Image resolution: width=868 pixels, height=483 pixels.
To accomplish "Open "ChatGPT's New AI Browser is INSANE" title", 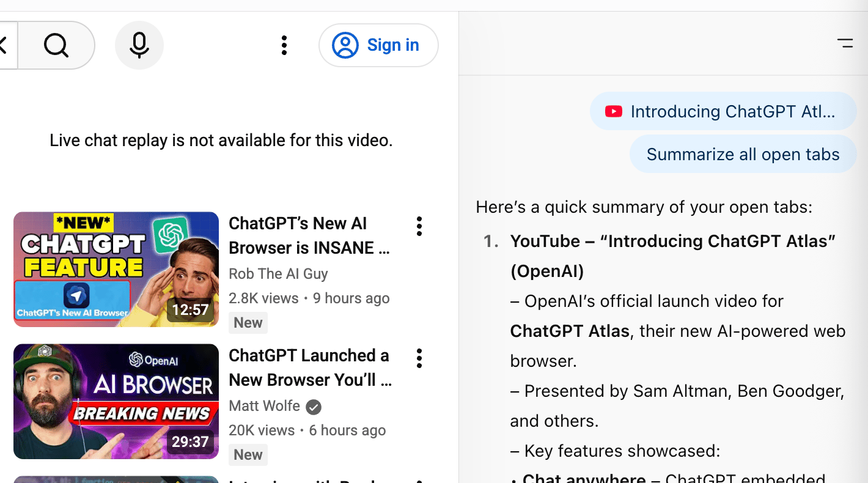I will 309,235.
